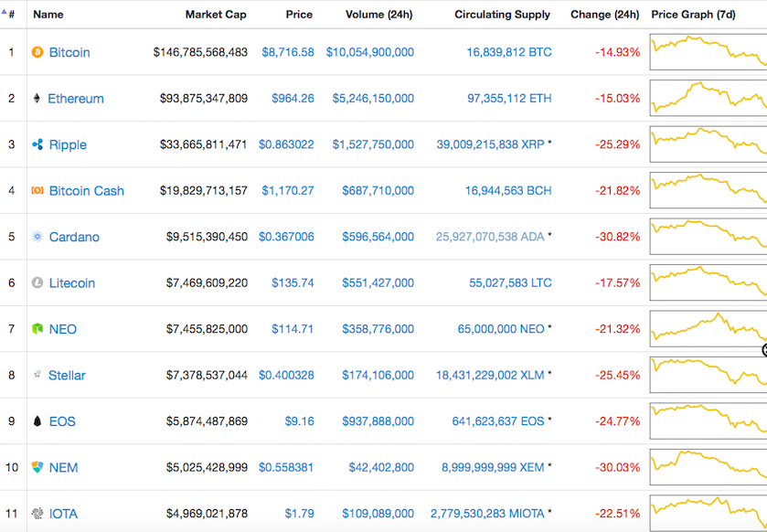Click Bitcoin Cash price $1,170.27
This screenshot has width=767, height=532.
pyautogui.click(x=288, y=191)
